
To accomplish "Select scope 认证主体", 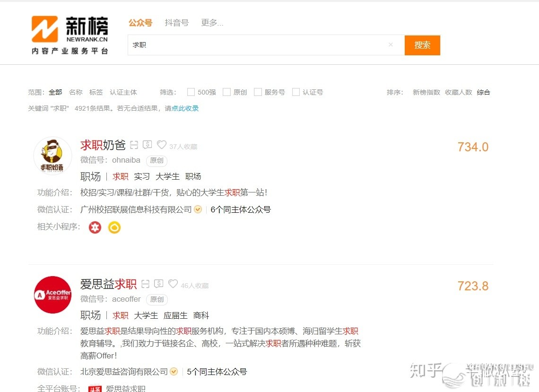I will coord(123,92).
